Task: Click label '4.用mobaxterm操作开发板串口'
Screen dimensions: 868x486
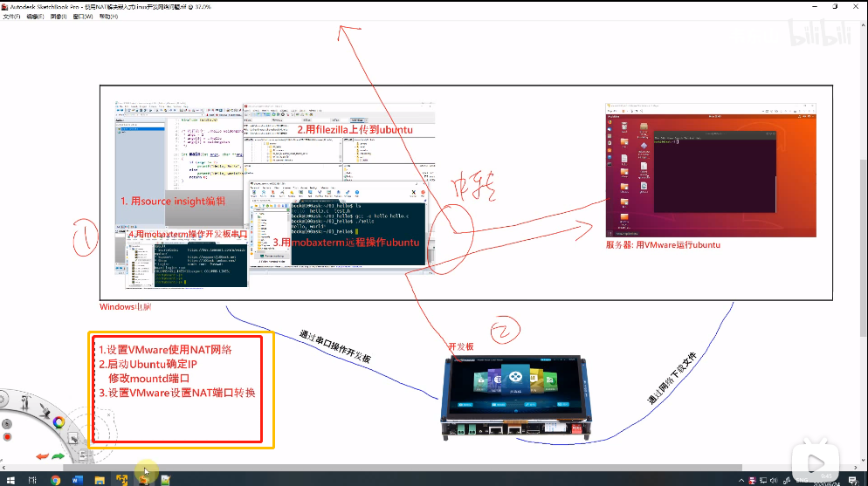Action: click(x=189, y=235)
